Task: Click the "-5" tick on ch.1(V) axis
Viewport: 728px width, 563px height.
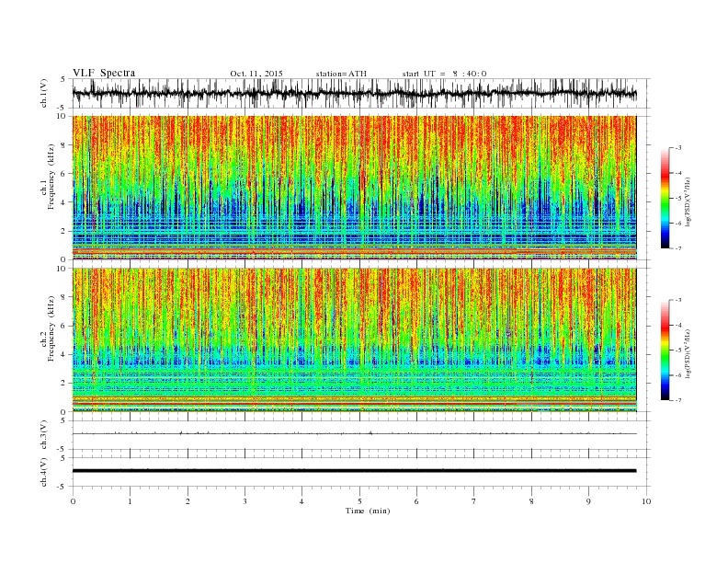Action: pos(63,109)
